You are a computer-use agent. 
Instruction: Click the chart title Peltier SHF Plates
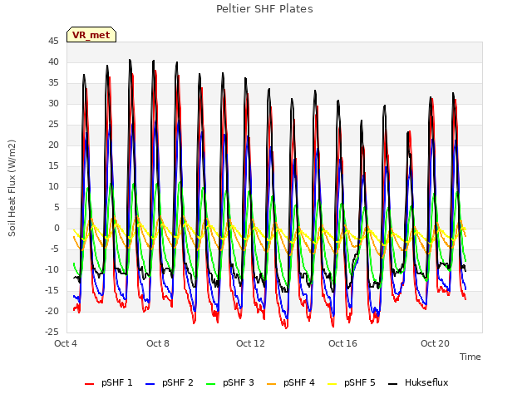[x=264, y=9]
